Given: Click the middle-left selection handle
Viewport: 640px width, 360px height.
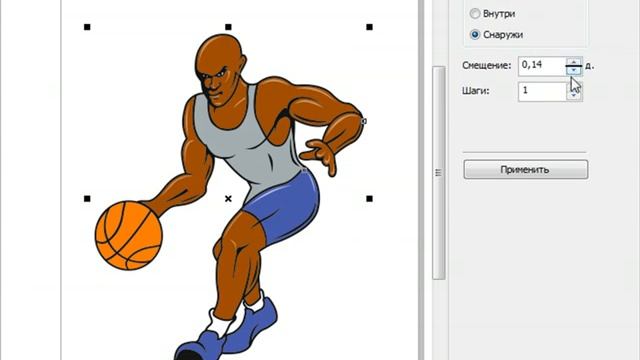Looking at the screenshot, I should pyautogui.click(x=87, y=199).
